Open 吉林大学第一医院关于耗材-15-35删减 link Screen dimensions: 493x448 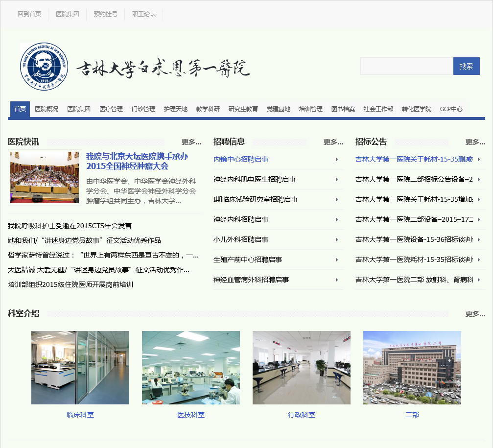[x=414, y=160]
